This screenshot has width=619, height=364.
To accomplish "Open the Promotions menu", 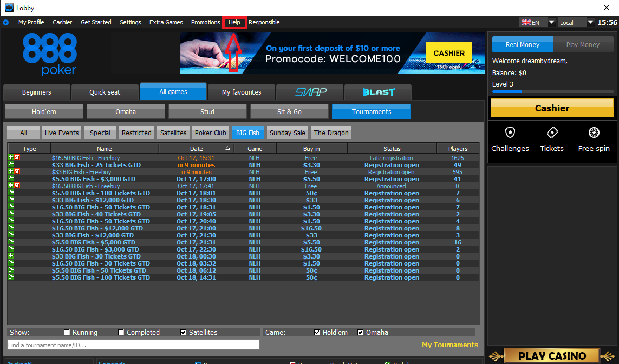I will pyautogui.click(x=206, y=23).
